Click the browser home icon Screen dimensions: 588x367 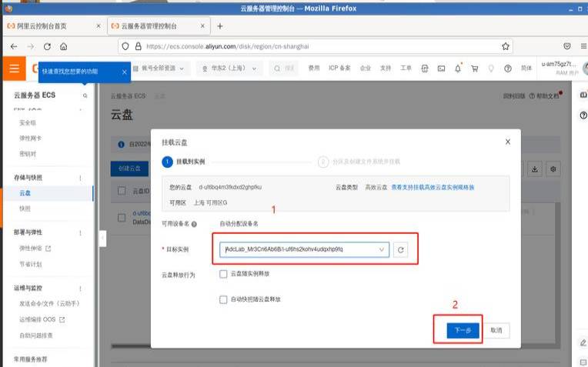64,46
